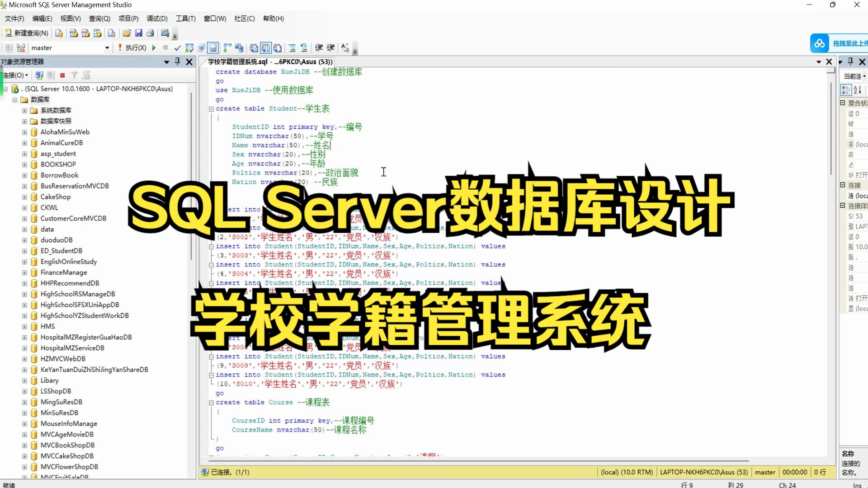
Task: Uncomment selected lines icon
Action: click(304, 47)
